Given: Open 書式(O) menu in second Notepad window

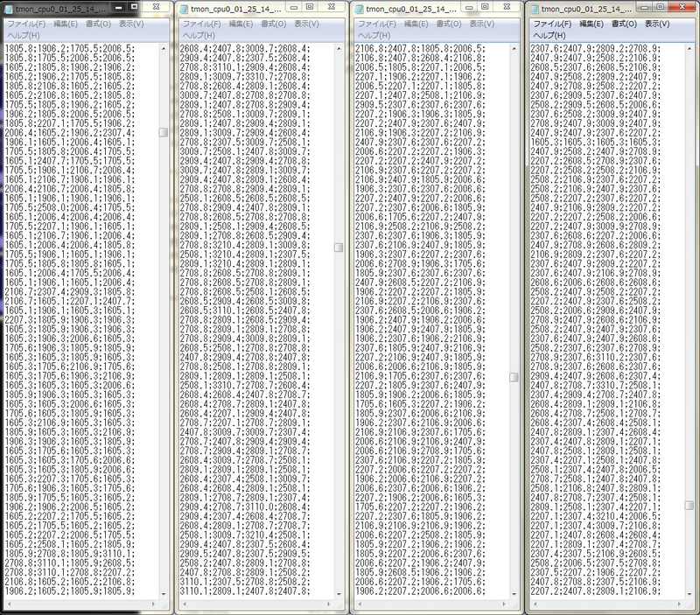Looking at the screenshot, I should click(x=274, y=24).
